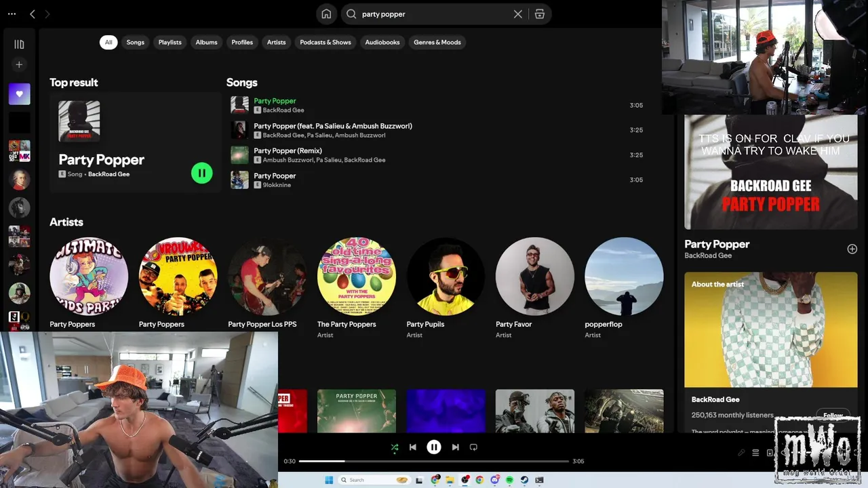868x488 pixels.
Task: Open Now Playing BackRoad Gee cover art
Action: [x=771, y=172]
